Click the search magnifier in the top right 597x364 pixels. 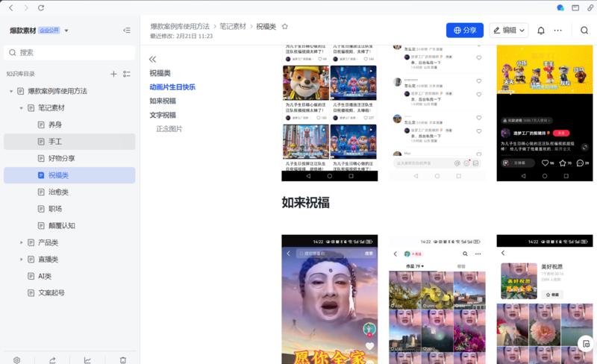[584, 31]
